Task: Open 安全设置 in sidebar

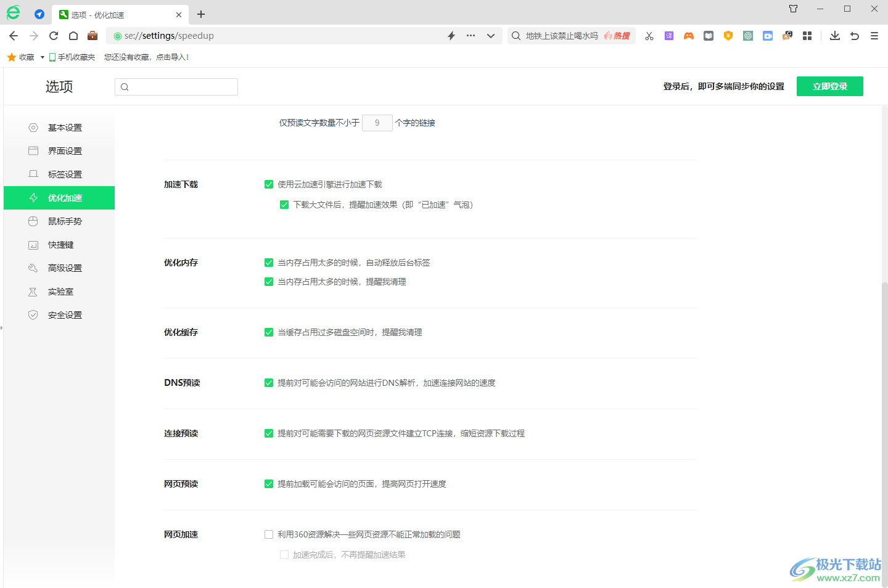Action: pos(59,315)
